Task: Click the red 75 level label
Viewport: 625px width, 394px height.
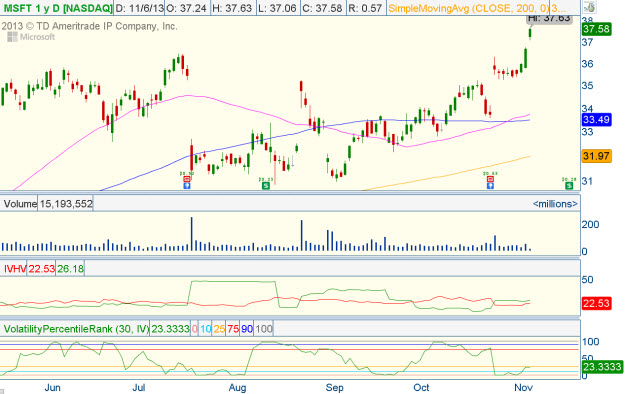Action: 233,329
